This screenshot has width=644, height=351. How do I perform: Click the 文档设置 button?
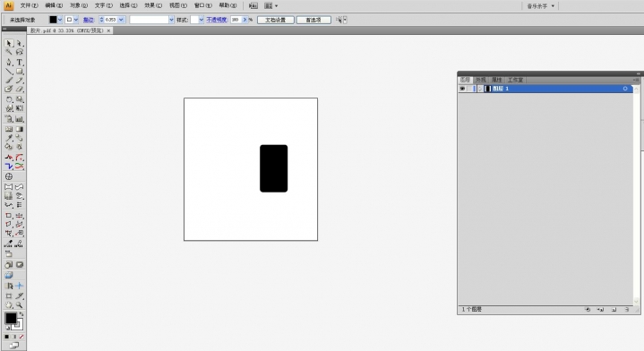276,20
